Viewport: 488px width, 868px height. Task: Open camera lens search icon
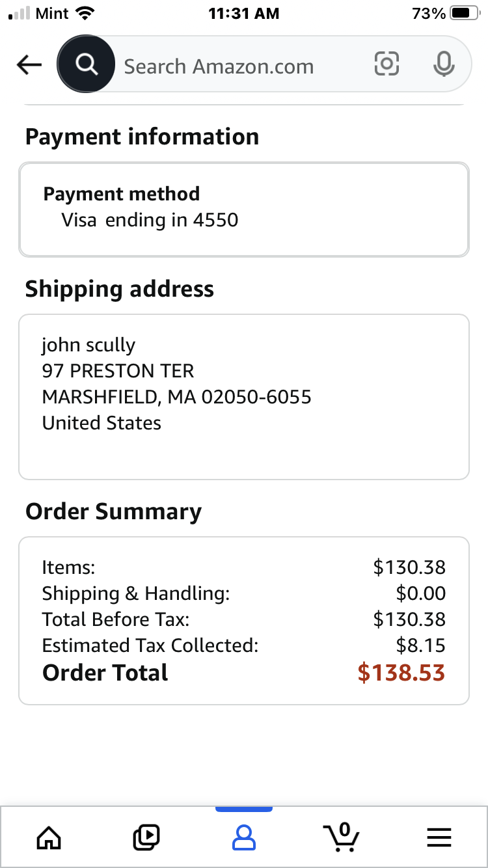386,64
